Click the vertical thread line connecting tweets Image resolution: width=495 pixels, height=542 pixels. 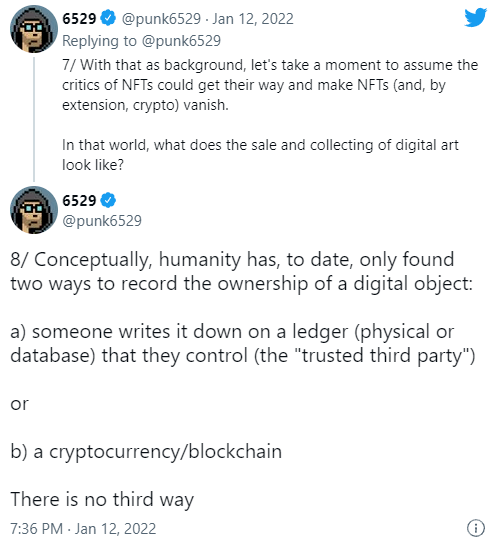click(x=34, y=119)
